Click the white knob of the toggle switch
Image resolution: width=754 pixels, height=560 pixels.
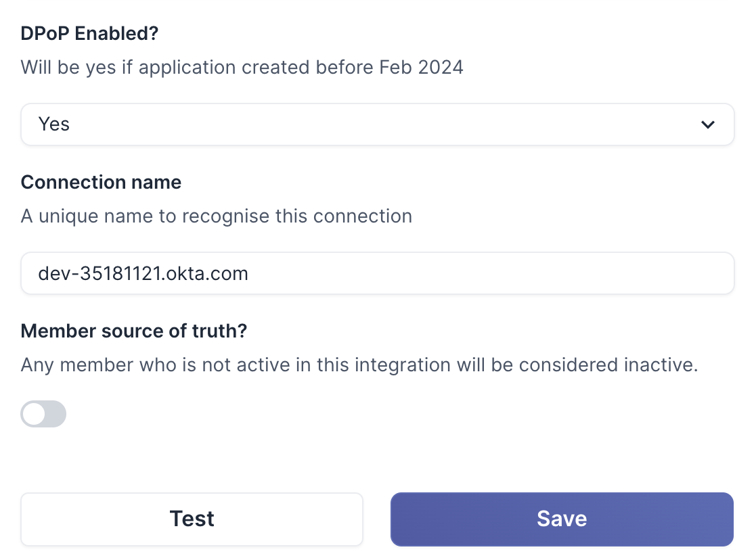pyautogui.click(x=33, y=414)
